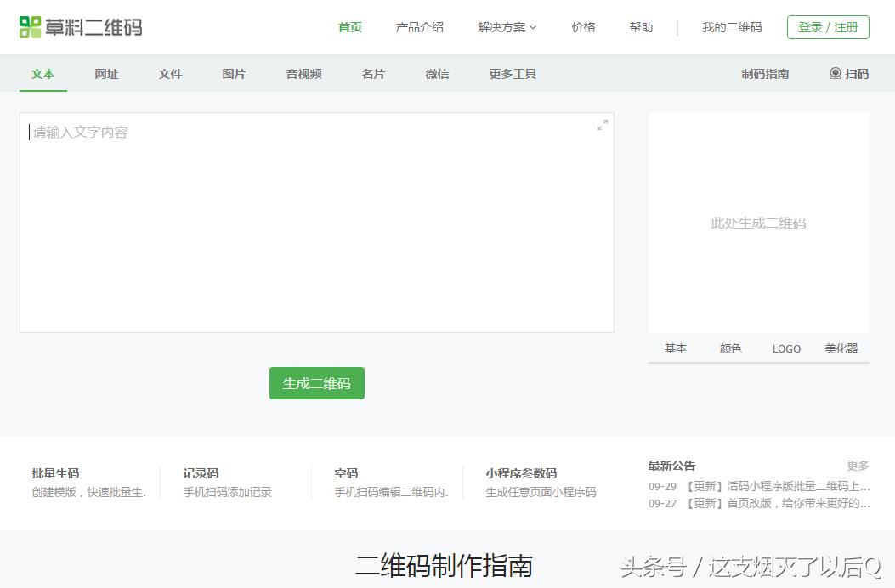This screenshot has width=895, height=588.
Task: Select the 图片 QR code type
Action: [233, 74]
